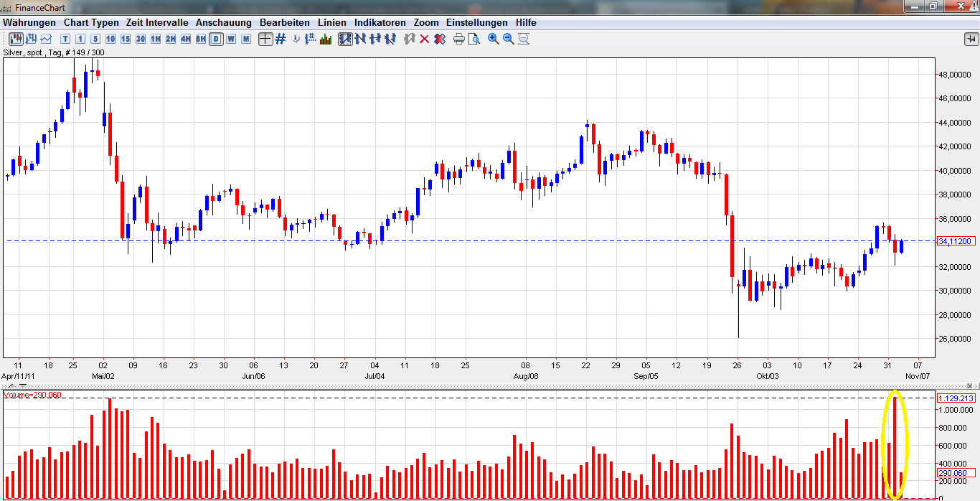Switch to 10 minute interval

click(110, 39)
